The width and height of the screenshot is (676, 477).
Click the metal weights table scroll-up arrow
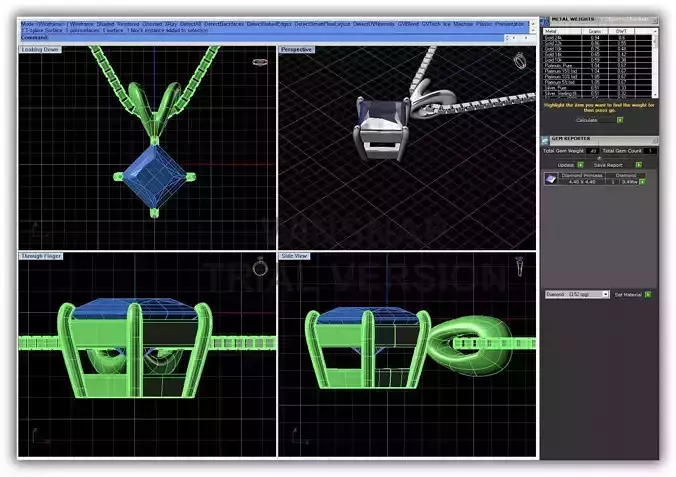click(655, 31)
